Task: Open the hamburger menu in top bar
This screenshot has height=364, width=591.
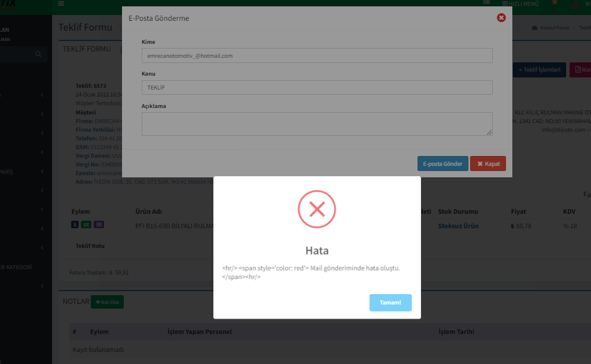Action: [61, 4]
